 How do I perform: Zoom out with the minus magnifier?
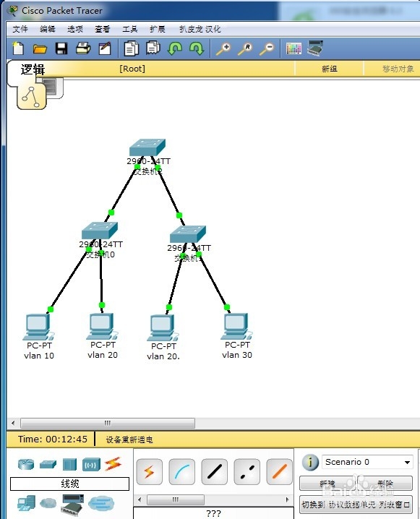click(x=267, y=48)
